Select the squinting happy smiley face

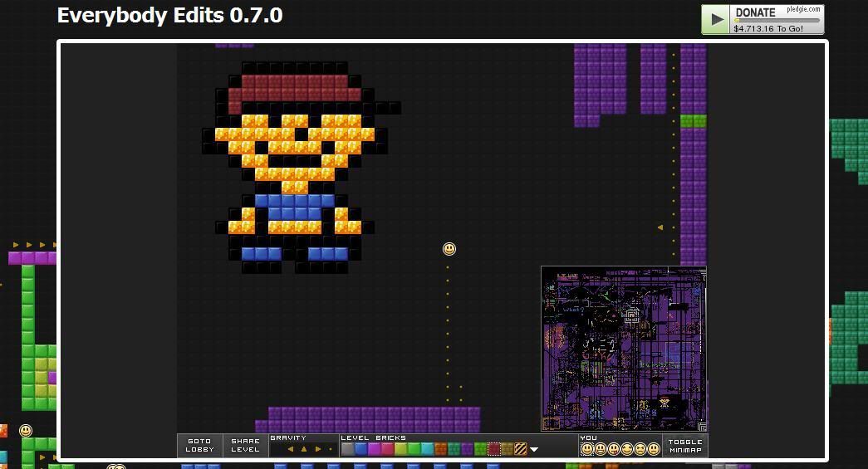(626, 449)
